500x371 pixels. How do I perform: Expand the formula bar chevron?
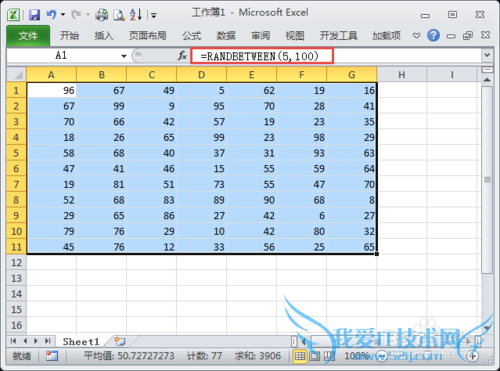pos(487,55)
